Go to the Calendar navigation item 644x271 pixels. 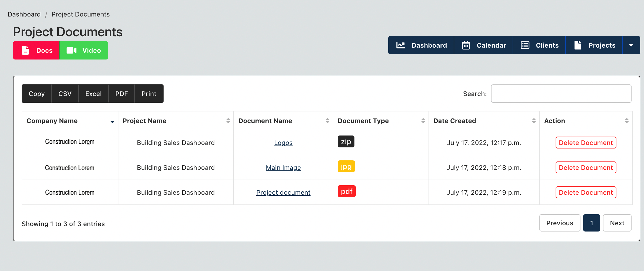484,45
